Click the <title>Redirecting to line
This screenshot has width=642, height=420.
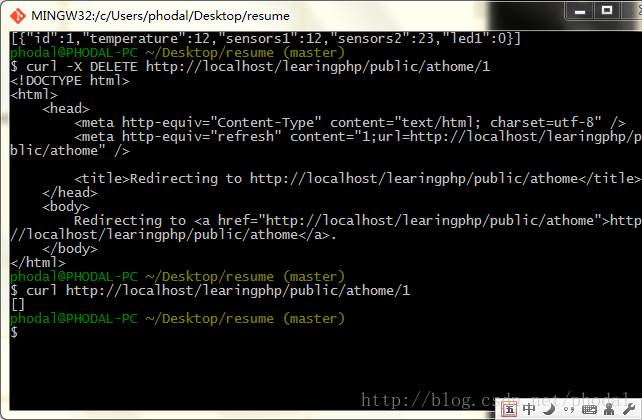coord(357,178)
